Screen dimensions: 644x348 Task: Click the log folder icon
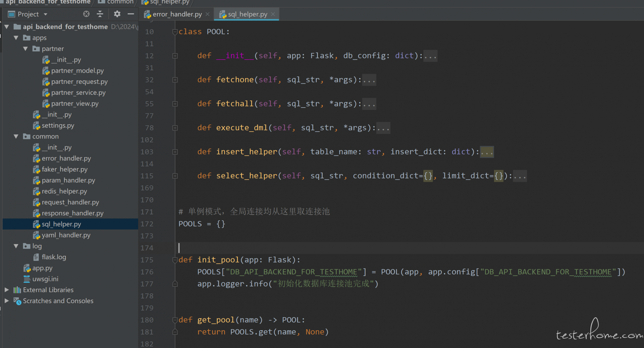tap(27, 246)
